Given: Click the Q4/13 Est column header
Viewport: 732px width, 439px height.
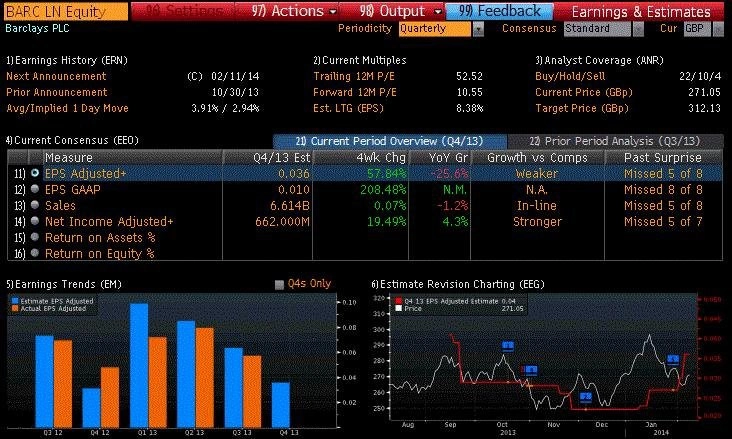Looking at the screenshot, I should click(x=267, y=157).
